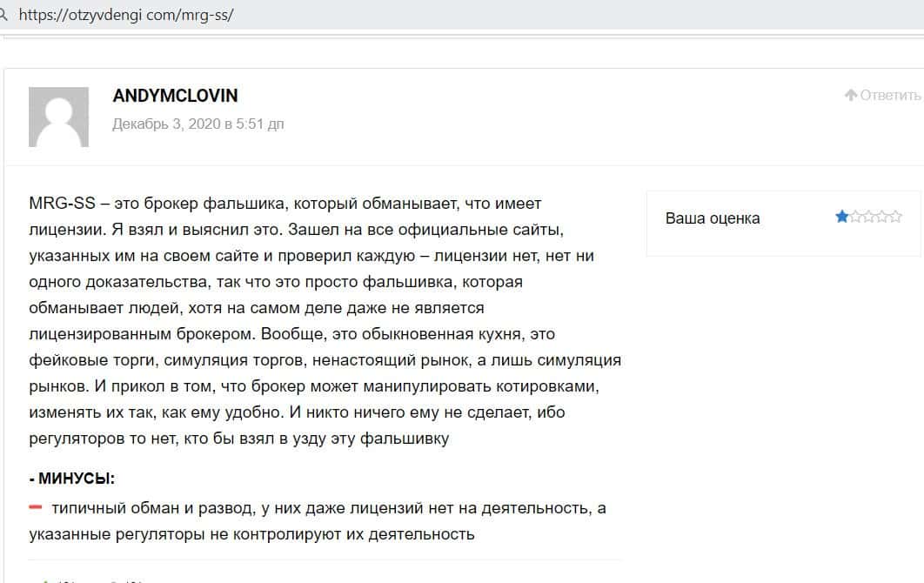Click the reply arrow icon

point(851,96)
